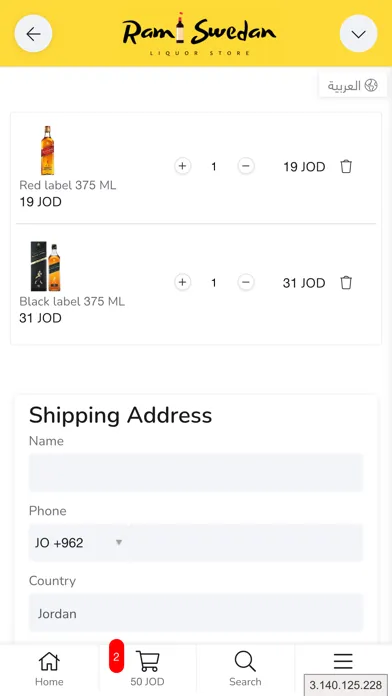392x696 pixels.
Task: Go to Home in bottom navigation
Action: [x=49, y=669]
